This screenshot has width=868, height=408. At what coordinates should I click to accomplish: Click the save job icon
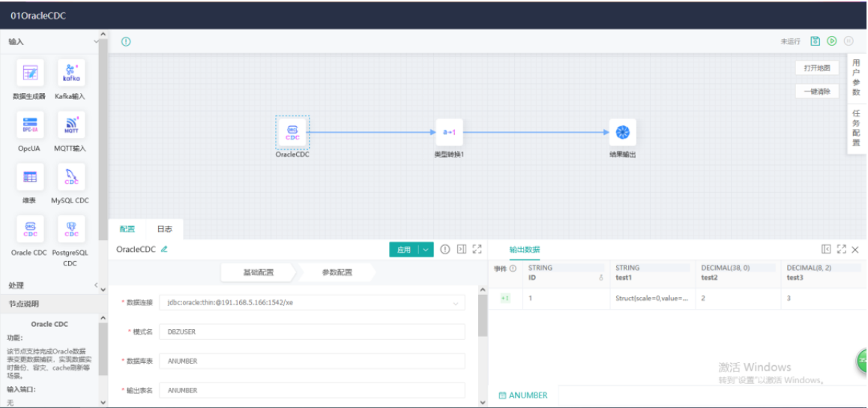tap(815, 41)
